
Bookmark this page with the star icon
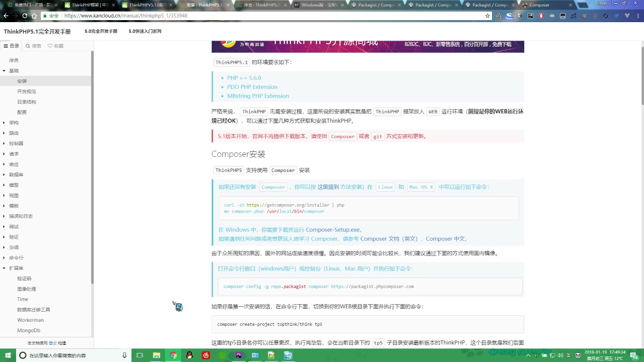488,16
